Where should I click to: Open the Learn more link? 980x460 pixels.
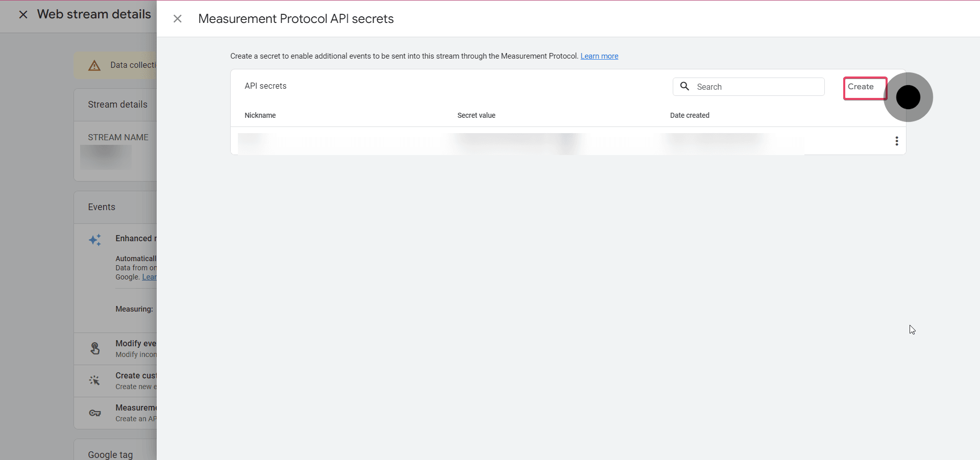(x=599, y=56)
